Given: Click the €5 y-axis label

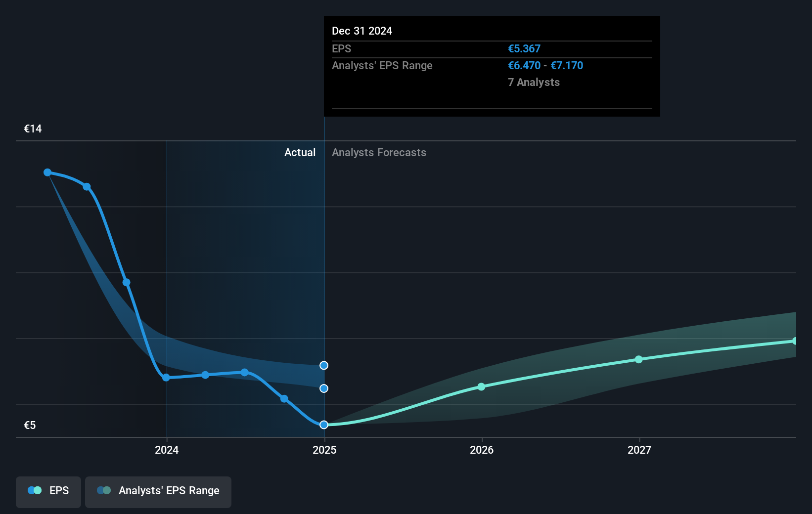Looking at the screenshot, I should 30,425.
